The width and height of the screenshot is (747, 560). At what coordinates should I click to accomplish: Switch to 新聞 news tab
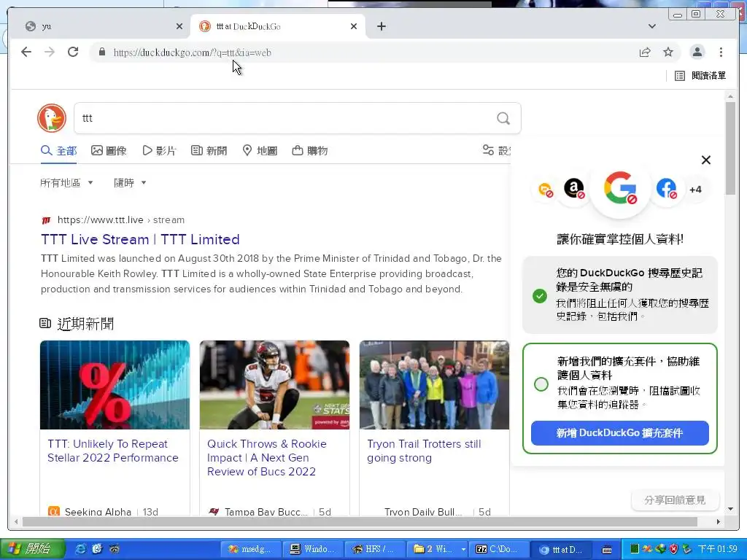[209, 151]
